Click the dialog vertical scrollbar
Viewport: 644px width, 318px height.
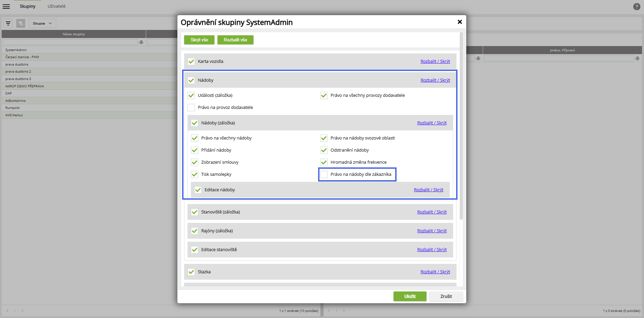[x=461, y=126]
